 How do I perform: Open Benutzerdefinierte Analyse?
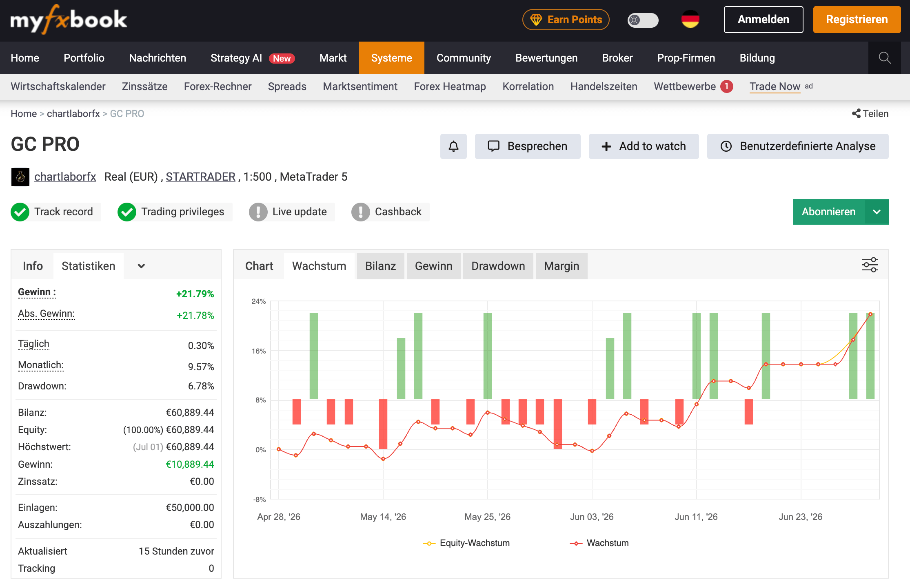coord(798,146)
